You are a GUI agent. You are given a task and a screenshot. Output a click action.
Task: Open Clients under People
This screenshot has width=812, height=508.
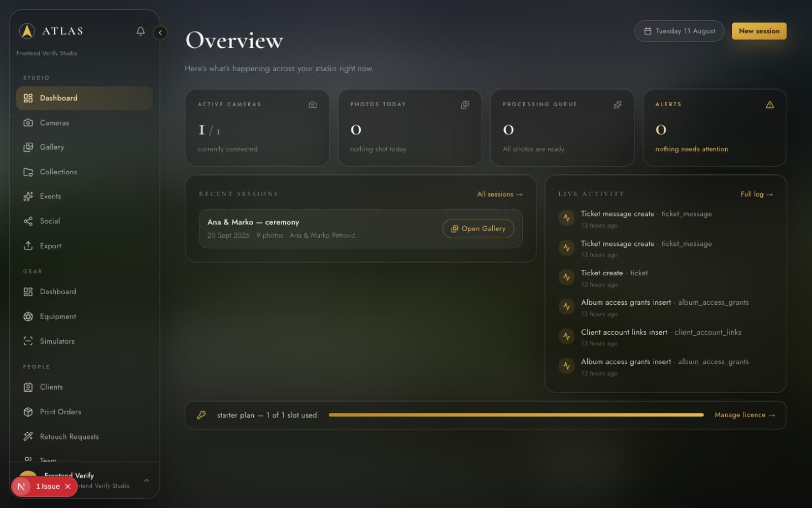(84, 387)
